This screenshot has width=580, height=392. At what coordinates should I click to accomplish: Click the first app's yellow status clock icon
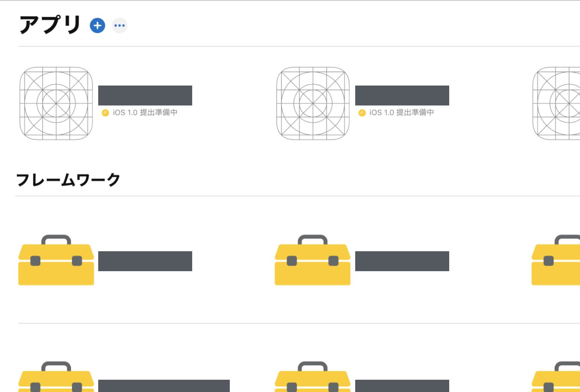tap(105, 113)
